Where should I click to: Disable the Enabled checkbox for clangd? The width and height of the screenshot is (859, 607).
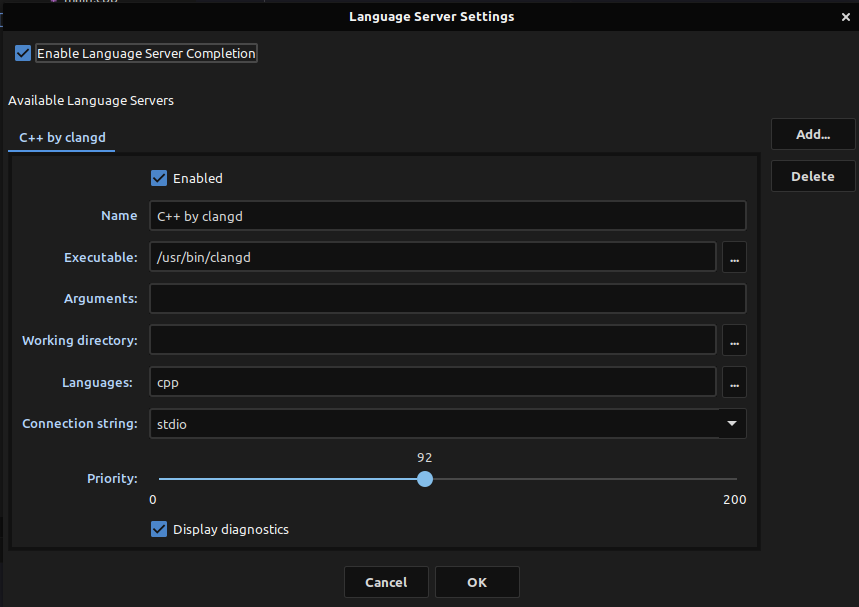pyautogui.click(x=158, y=177)
